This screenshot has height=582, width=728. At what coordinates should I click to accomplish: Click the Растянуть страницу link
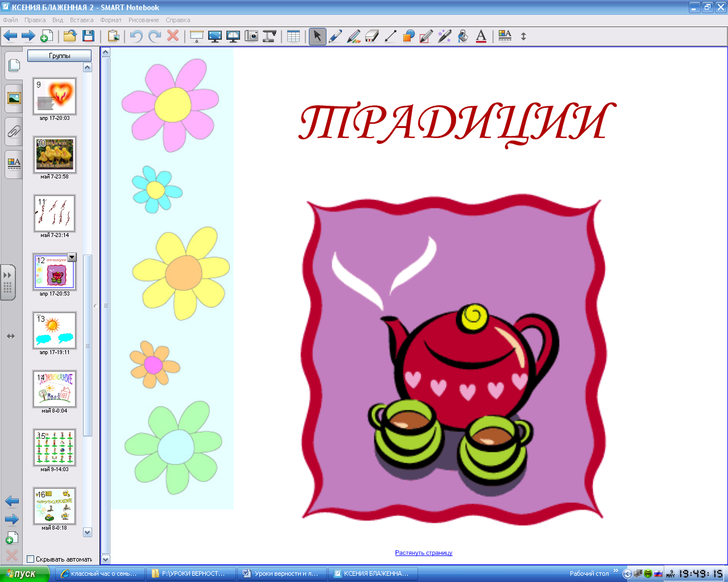click(x=424, y=552)
